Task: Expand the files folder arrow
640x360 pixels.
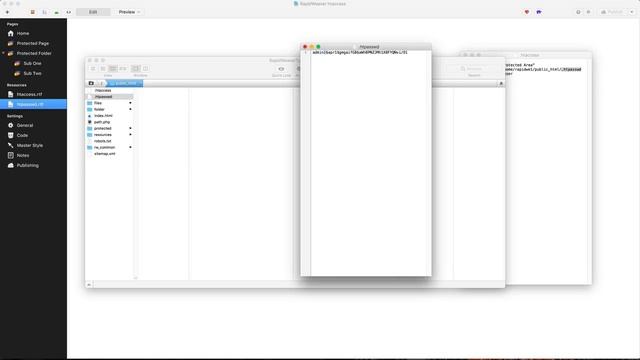Action: click(x=130, y=103)
